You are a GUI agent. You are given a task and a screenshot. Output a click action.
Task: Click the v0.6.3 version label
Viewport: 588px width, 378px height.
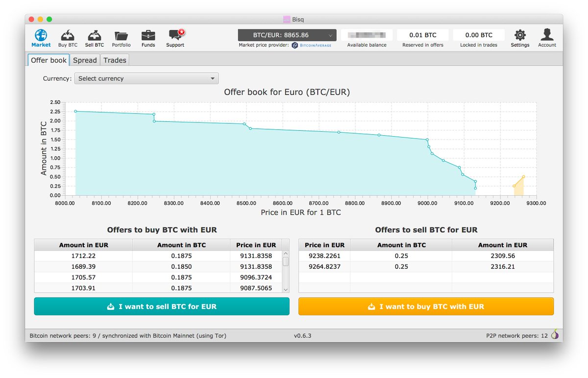point(302,336)
